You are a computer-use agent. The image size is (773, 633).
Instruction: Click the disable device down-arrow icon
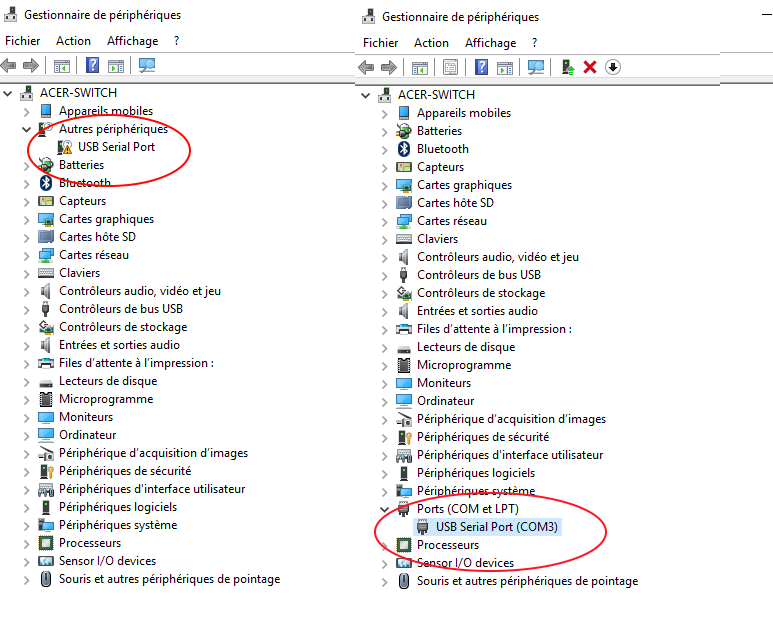[x=613, y=67]
